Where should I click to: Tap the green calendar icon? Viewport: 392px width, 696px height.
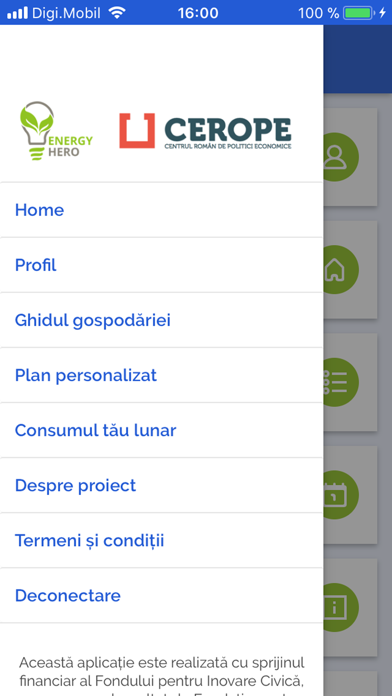tap(340, 495)
